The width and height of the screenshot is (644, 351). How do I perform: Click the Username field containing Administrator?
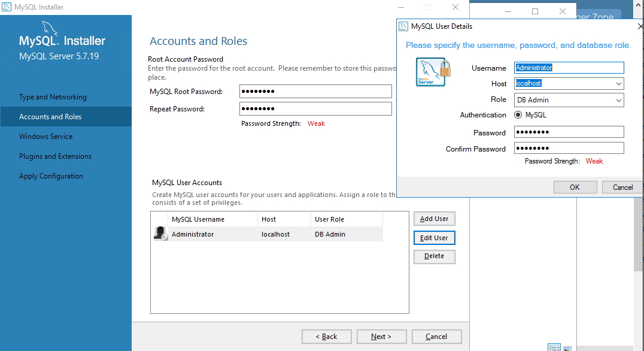pyautogui.click(x=569, y=68)
